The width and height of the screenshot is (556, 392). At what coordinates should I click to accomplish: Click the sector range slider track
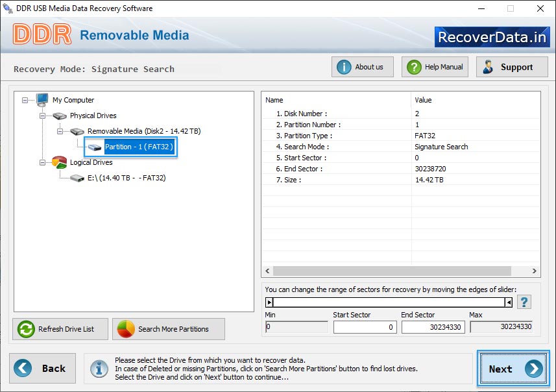[389, 302]
